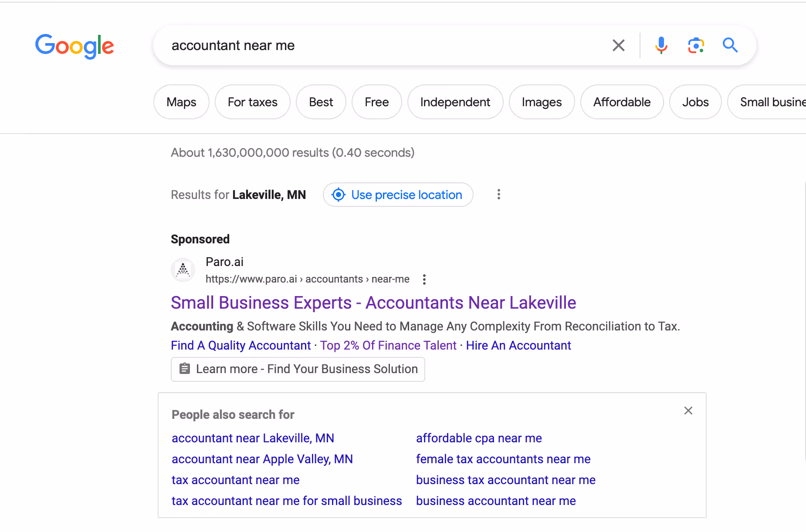Open Top 2% Of Finance Talent sitelink
This screenshot has width=806, height=532.
tap(388, 345)
